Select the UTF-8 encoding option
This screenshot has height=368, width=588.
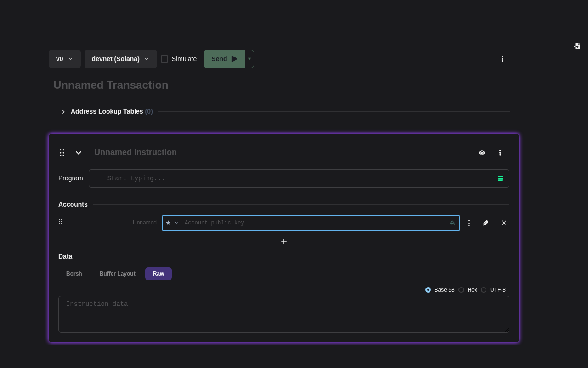tap(484, 290)
